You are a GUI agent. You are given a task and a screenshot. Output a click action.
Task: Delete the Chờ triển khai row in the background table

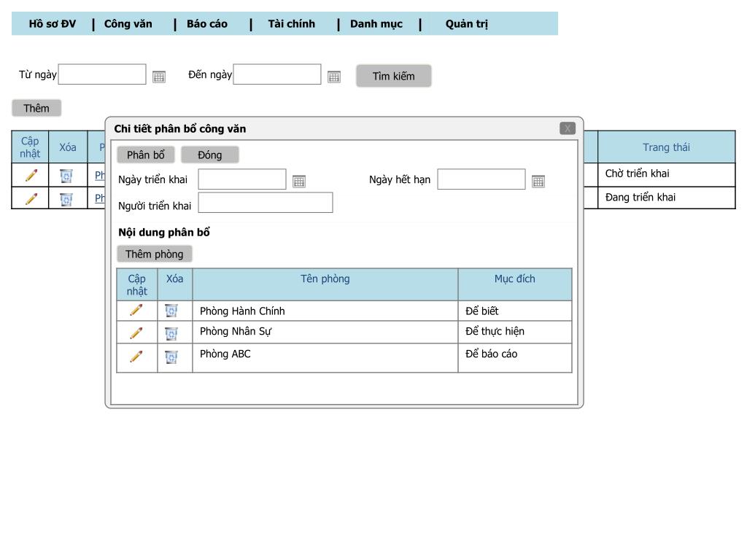click(x=66, y=176)
